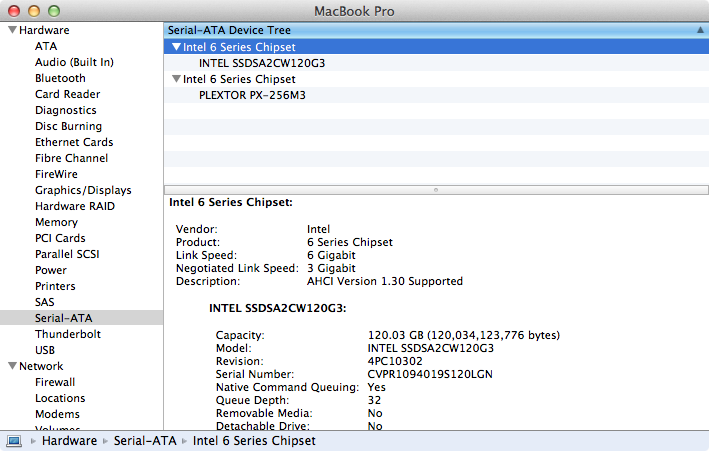
Task: Select Fibre Channel in the sidebar
Action: click(x=71, y=158)
